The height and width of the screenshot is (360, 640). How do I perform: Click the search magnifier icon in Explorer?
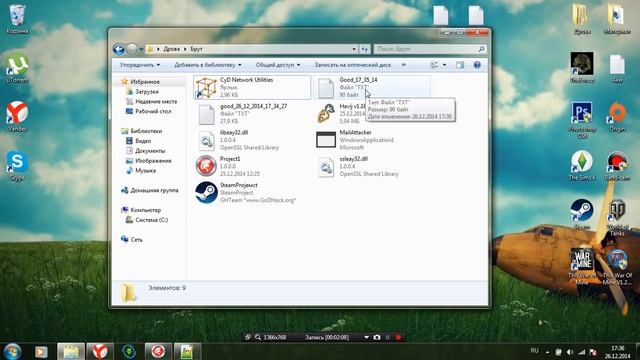481,49
